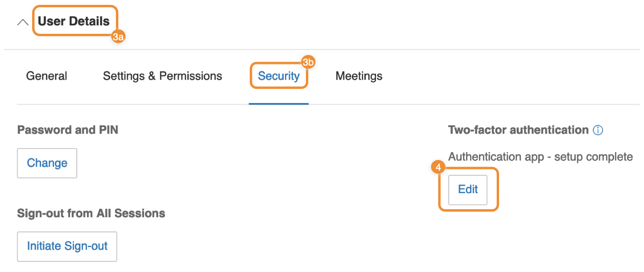Click the Initiate Sign-out button
This screenshot has width=644, height=272.
point(67,246)
